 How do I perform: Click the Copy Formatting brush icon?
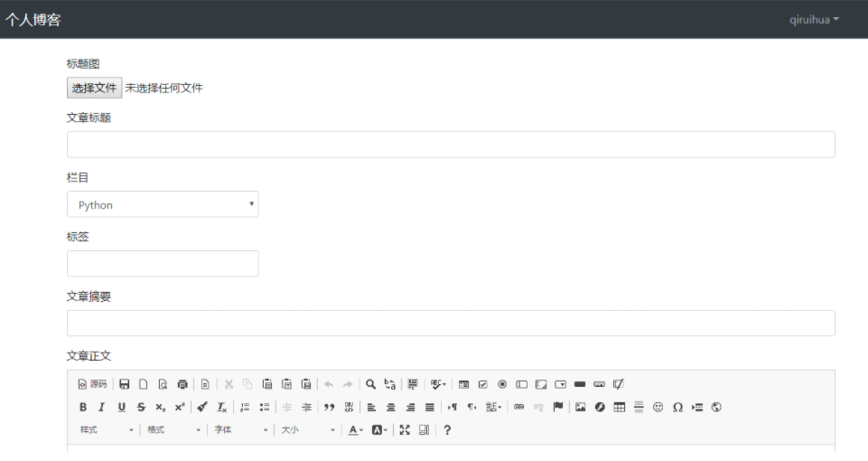point(202,408)
